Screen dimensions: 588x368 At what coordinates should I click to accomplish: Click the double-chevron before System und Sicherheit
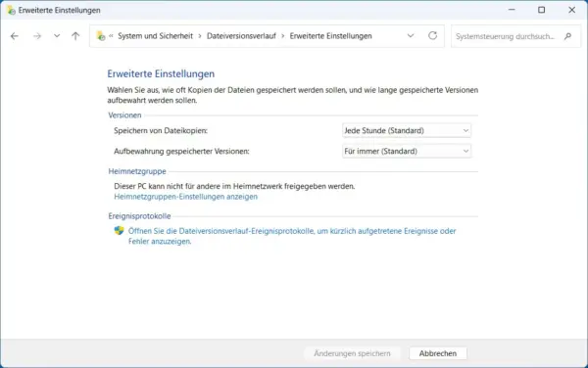tap(111, 36)
